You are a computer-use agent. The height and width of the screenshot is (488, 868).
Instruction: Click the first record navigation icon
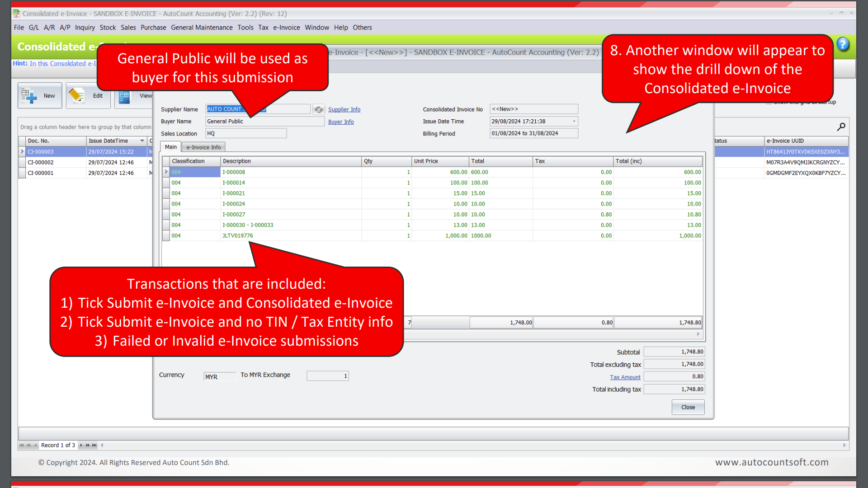pyautogui.click(x=22, y=445)
